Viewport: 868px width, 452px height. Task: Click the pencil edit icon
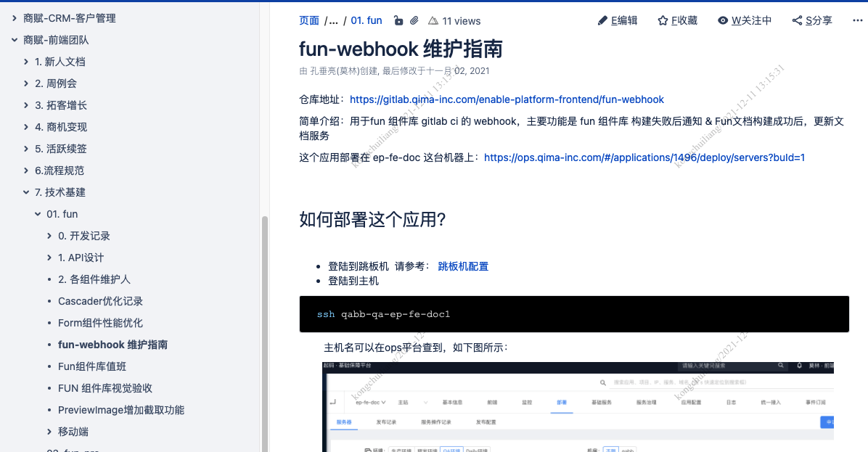click(602, 20)
